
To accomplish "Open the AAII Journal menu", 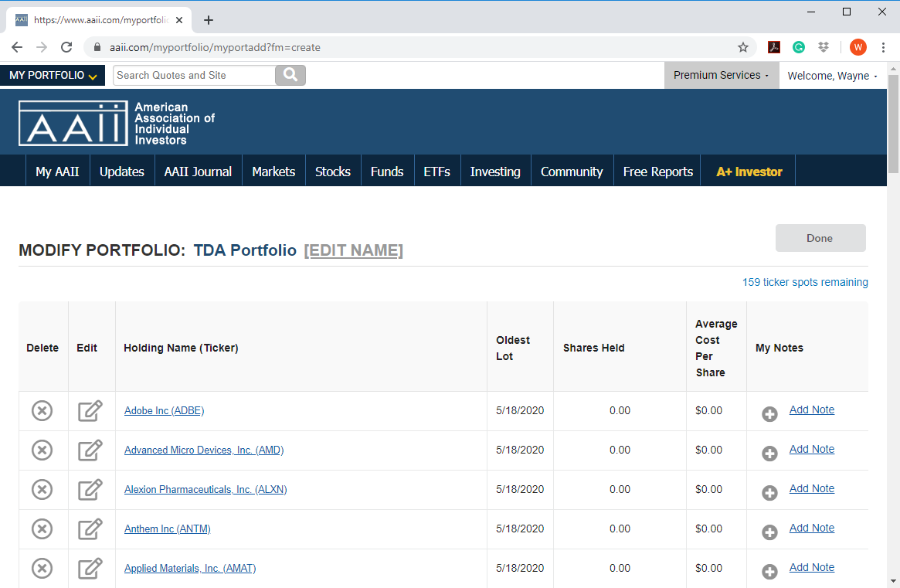I will coord(198,171).
